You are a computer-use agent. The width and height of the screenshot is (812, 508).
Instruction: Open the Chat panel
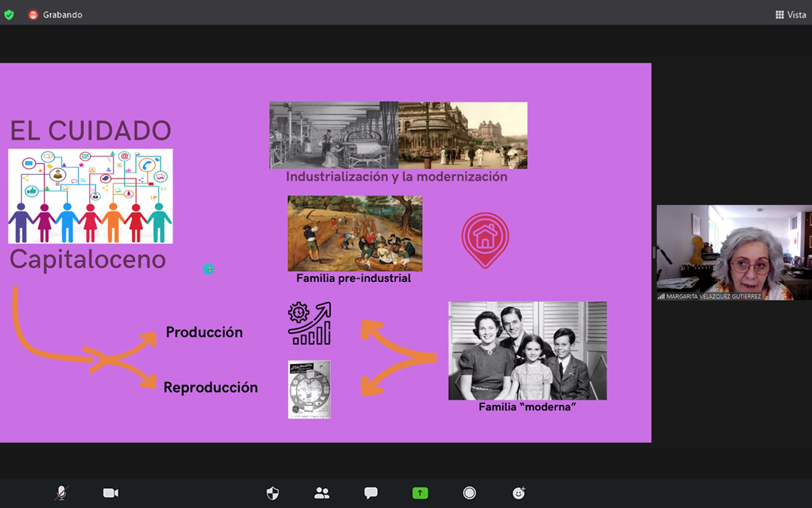[371, 493]
